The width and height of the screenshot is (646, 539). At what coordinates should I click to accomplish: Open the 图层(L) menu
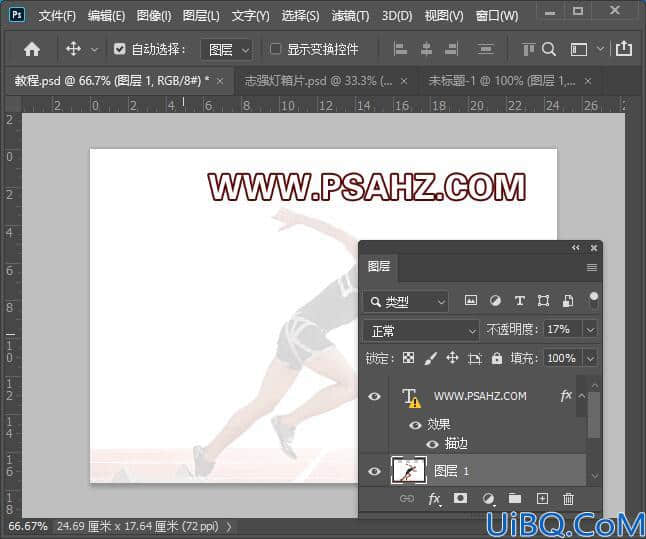point(201,16)
